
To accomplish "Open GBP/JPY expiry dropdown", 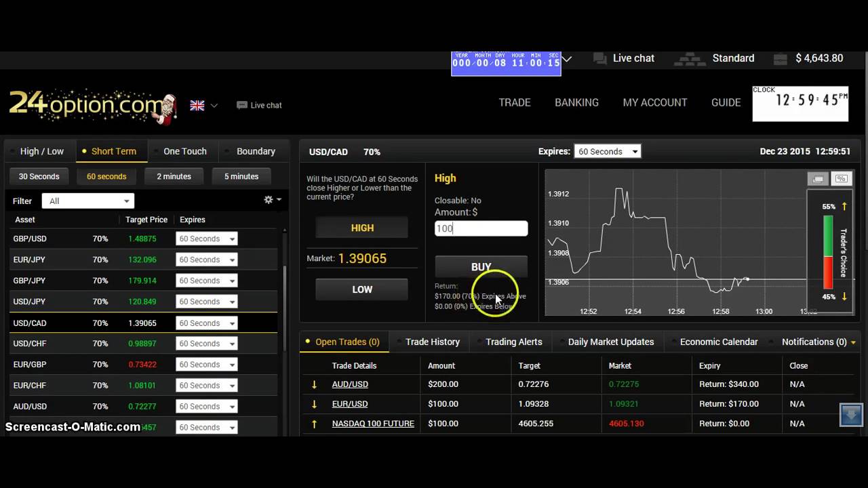I will [206, 281].
